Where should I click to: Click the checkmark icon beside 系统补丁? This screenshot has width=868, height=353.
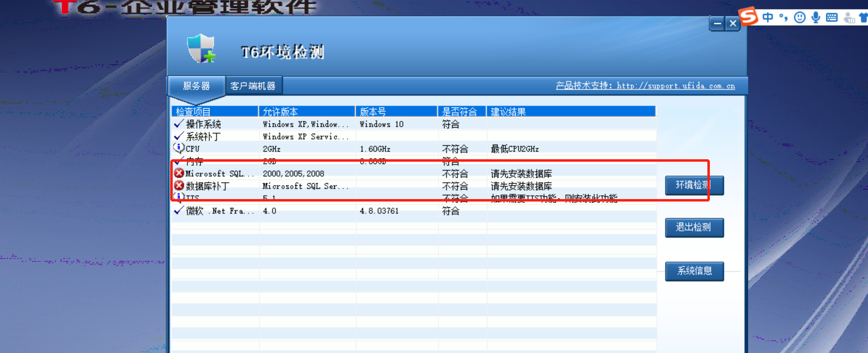[x=179, y=136]
